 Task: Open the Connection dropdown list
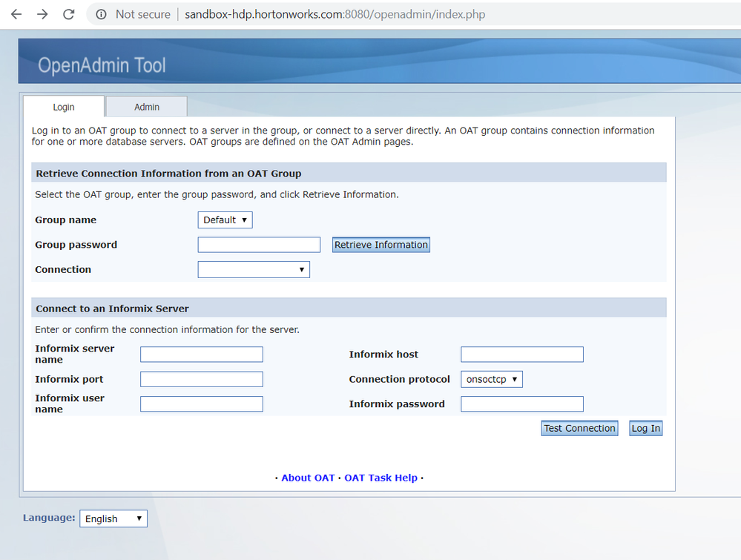click(254, 269)
